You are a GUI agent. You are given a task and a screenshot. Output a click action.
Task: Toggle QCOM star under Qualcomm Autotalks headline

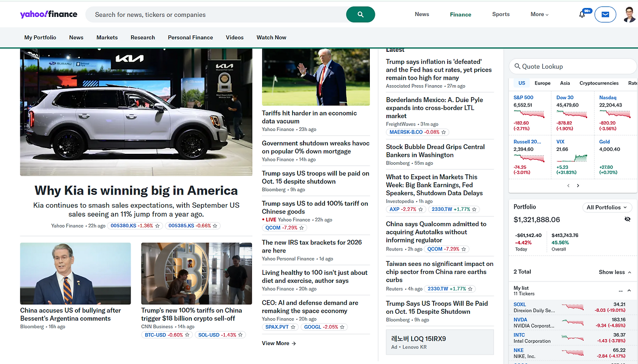pyautogui.click(x=464, y=249)
